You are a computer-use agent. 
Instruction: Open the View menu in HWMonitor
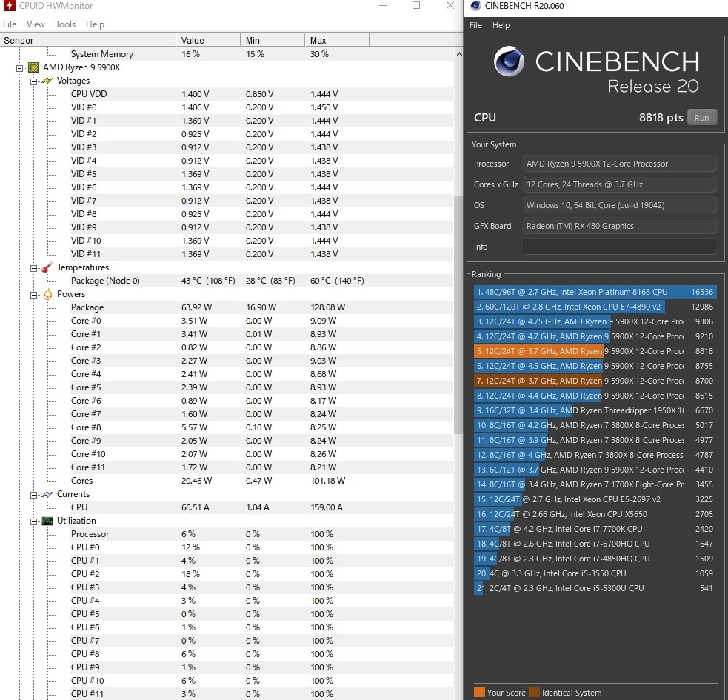point(36,24)
